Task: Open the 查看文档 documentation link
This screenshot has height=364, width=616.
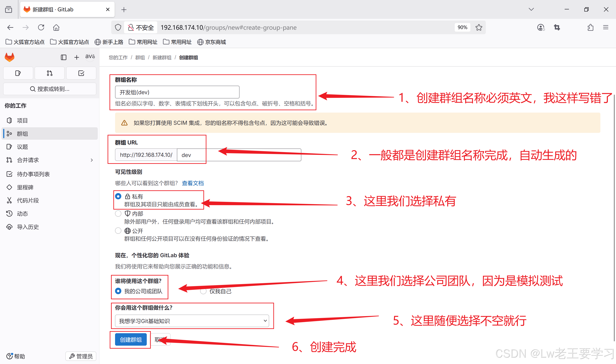Action: click(192, 183)
